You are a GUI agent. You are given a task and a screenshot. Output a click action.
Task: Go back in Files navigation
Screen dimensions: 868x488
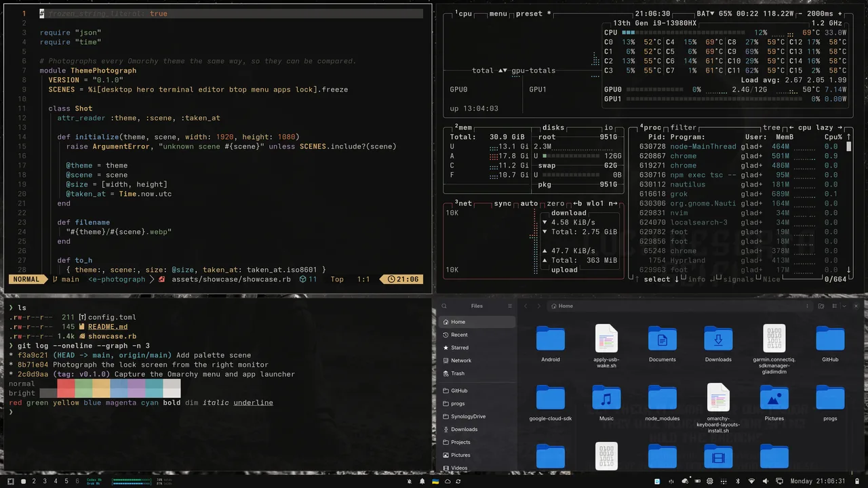point(526,306)
